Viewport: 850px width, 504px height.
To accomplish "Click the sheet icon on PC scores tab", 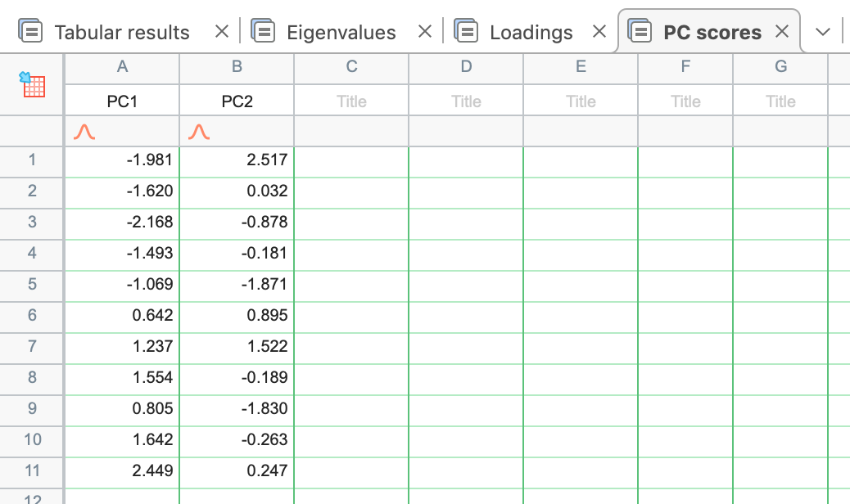I will [640, 32].
